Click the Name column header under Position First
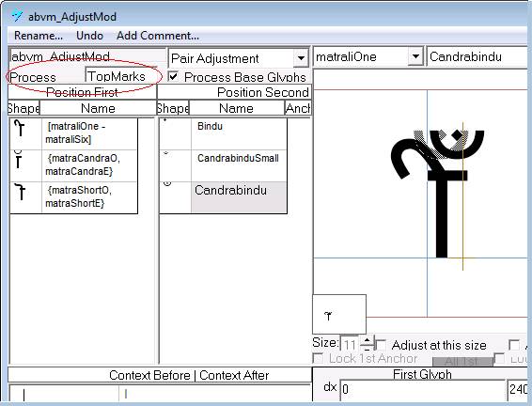532x406 pixels. coord(98,108)
